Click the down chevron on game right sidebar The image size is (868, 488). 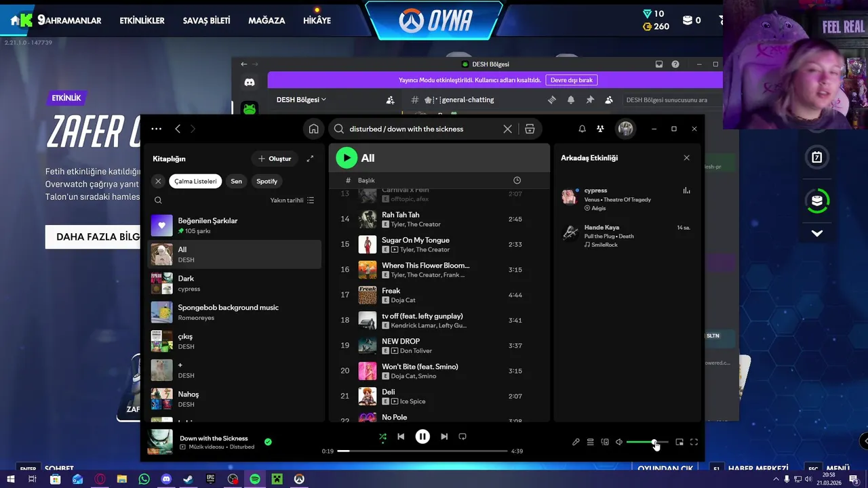coord(817,233)
